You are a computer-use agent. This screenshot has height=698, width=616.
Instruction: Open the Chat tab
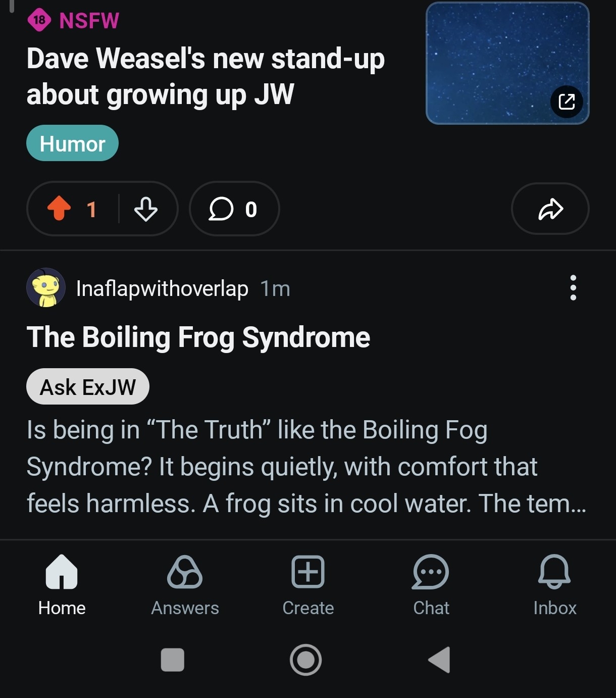pyautogui.click(x=431, y=585)
